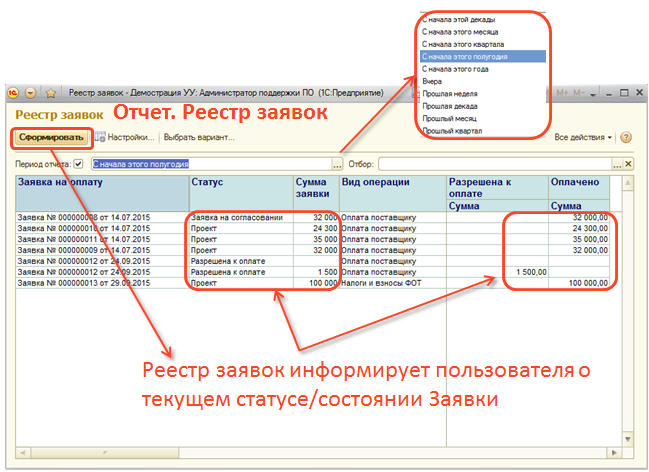Screen dimensions: 649x472
Task: Open period selection ellipsis button
Action: coord(338,163)
